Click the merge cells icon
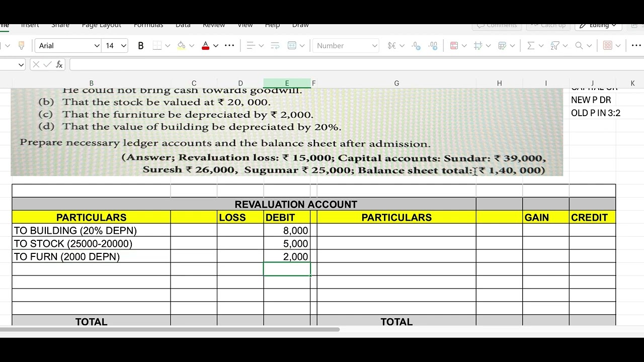Screen dimensions: 644x362 (x=292, y=46)
